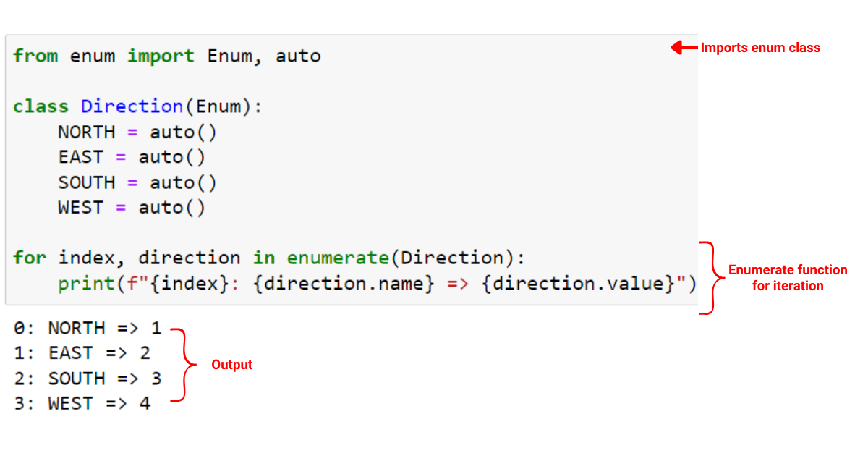Click the 'Enumerate function for iteration' label
Screen dimensions: 868x456
click(788, 278)
